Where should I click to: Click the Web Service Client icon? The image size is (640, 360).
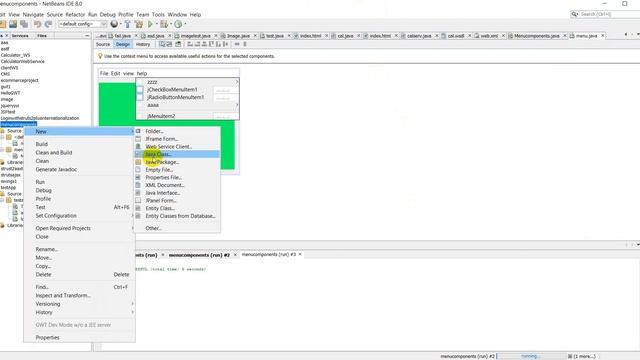[x=138, y=147]
